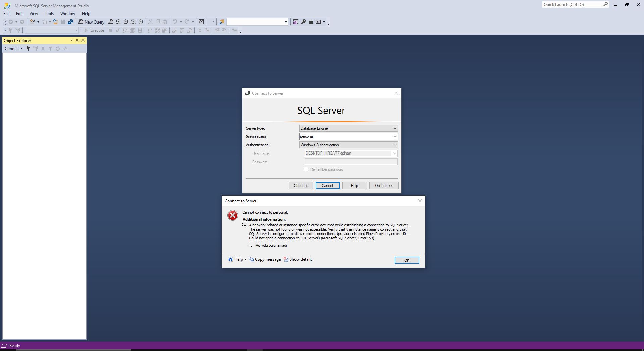The height and width of the screenshot is (351, 644).
Task: Click the Connect button in login dialog
Action: point(301,186)
